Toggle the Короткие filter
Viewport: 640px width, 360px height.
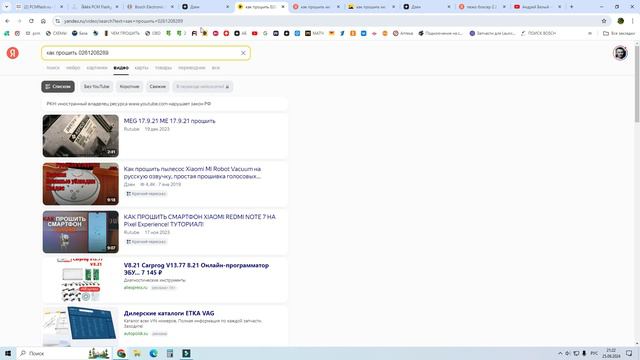point(129,87)
